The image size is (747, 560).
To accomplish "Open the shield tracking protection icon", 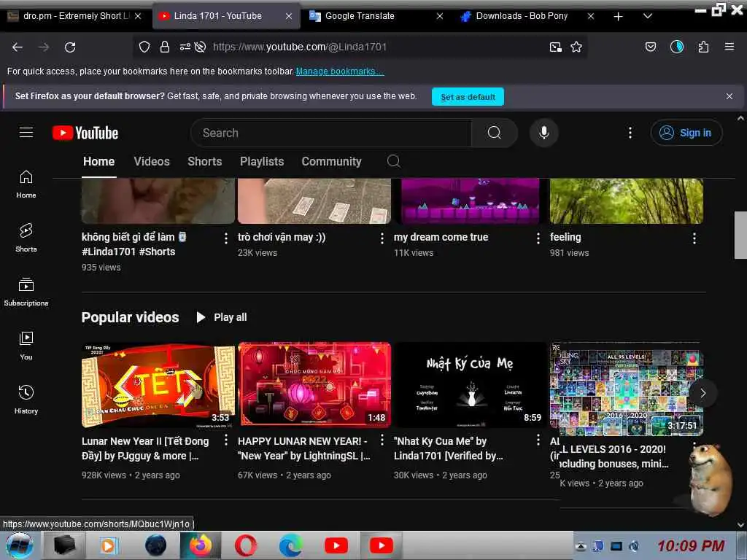I will [144, 47].
